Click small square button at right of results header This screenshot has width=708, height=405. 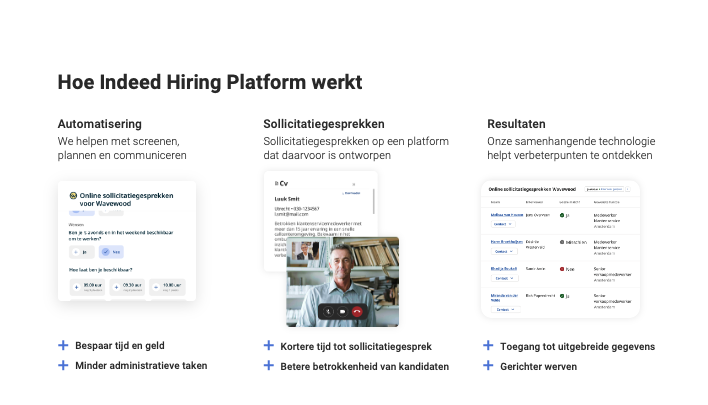coord(628,189)
